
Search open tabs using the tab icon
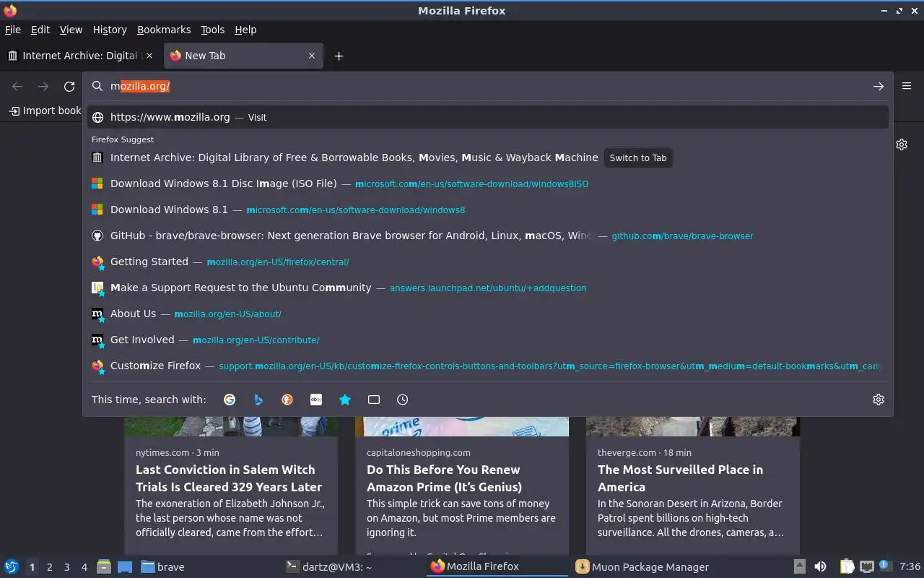(x=374, y=400)
